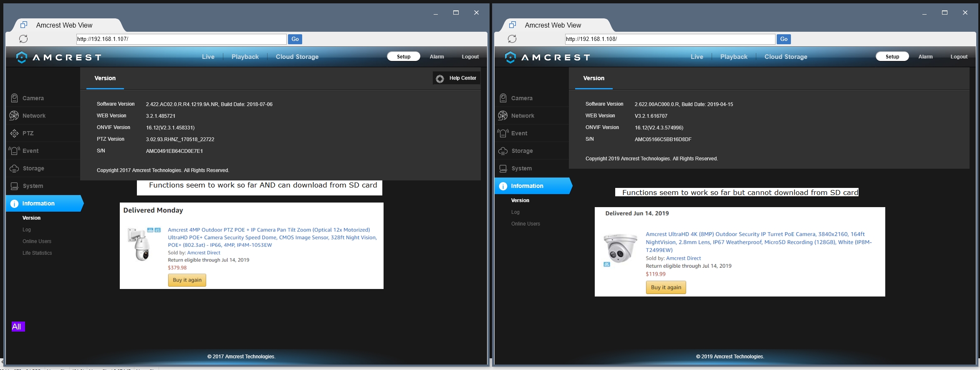
Task: Open Cloud Storage in left window
Action: coord(297,57)
